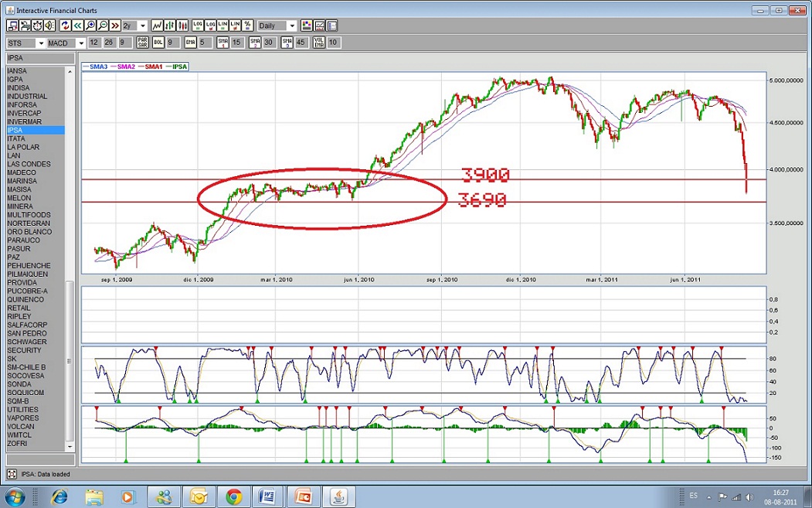The image size is (812, 508).
Task: Toggle the VOL EMA indicator
Action: [318, 43]
